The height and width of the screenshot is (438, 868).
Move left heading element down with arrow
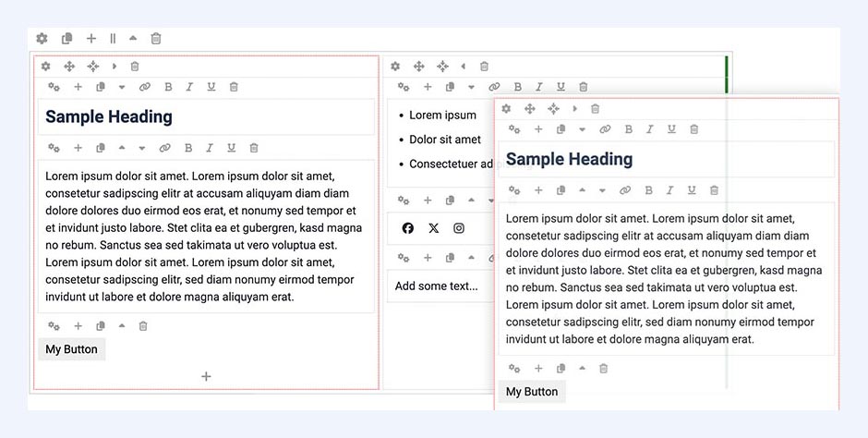tap(122, 87)
